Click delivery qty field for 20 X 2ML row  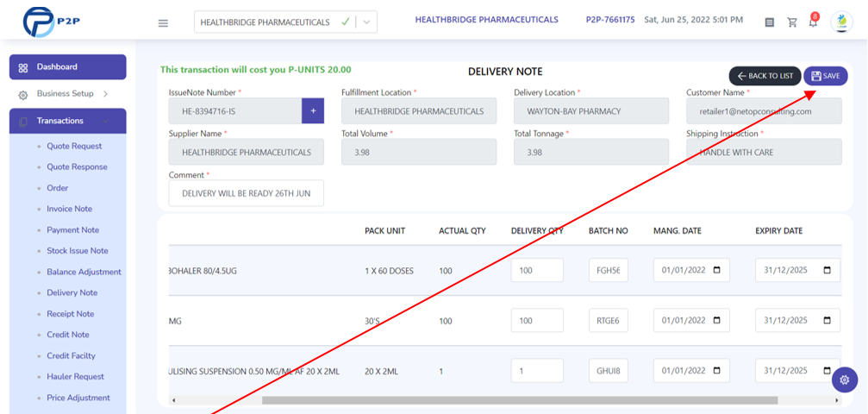tap(537, 370)
